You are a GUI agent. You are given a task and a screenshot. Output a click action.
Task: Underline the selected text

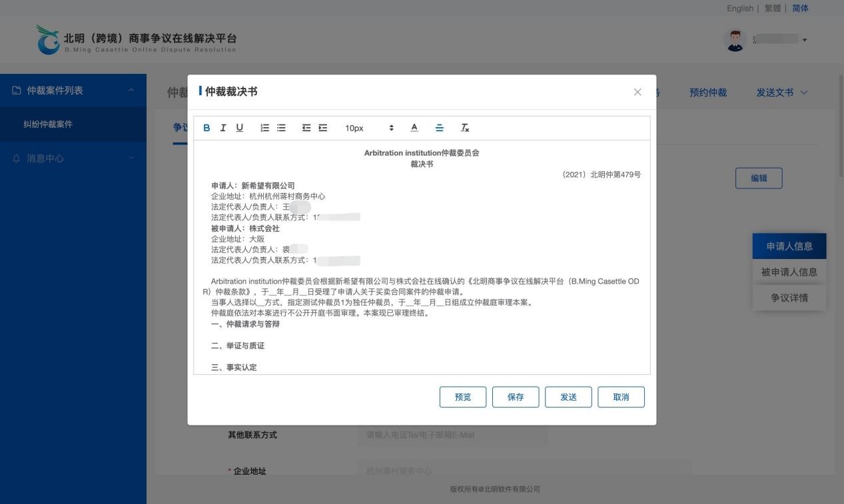(240, 128)
